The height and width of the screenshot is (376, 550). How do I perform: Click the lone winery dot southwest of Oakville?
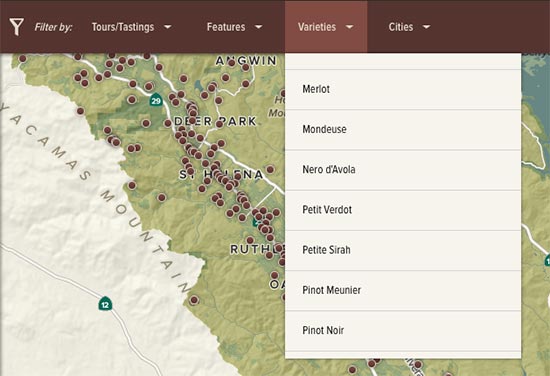click(194, 300)
